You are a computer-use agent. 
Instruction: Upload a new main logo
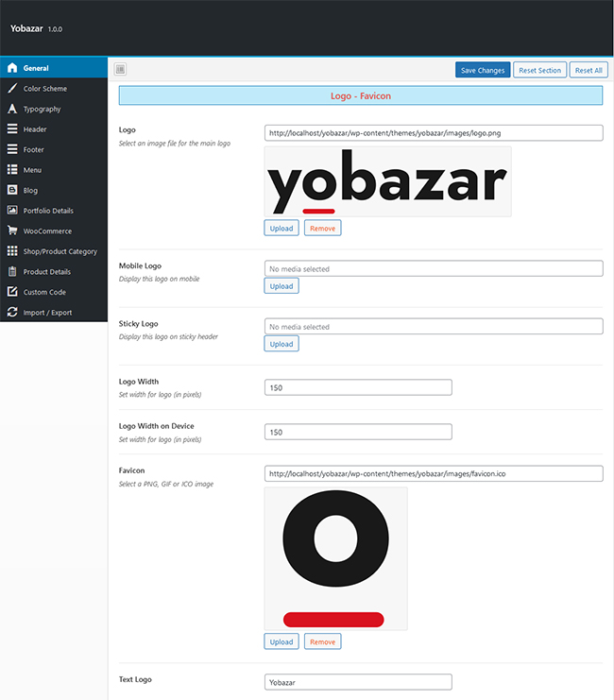(281, 228)
